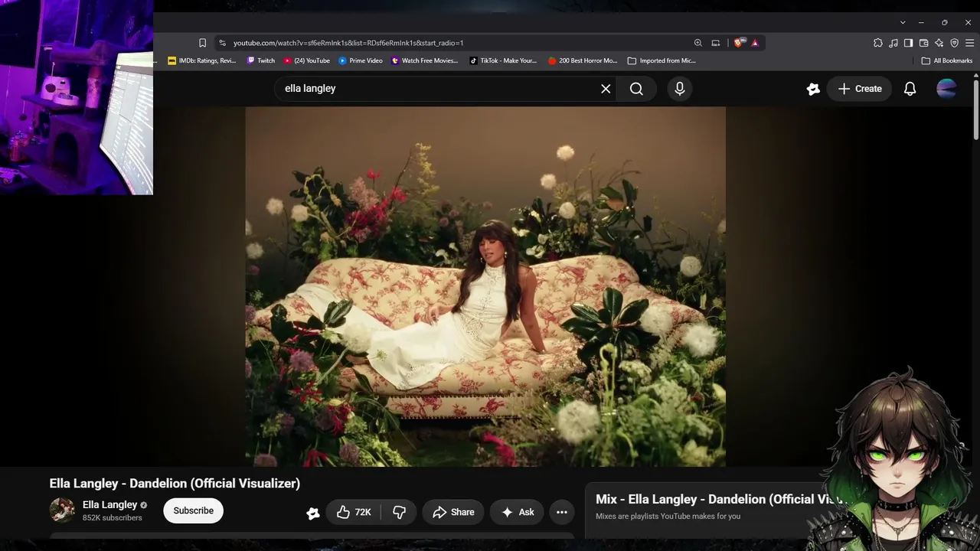980x551 pixels.
Task: Open the browser extensions puzzle icon
Action: pyautogui.click(x=878, y=43)
